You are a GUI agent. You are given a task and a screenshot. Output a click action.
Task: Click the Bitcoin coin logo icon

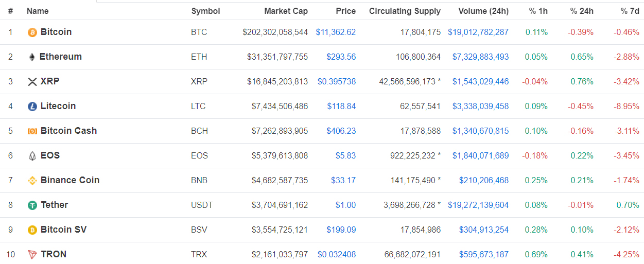[x=32, y=32]
